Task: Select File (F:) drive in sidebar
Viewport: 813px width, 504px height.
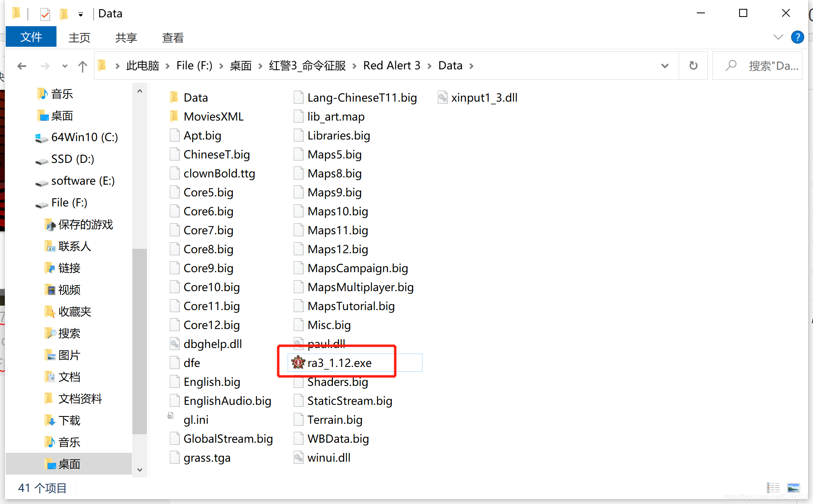Action: click(x=61, y=203)
